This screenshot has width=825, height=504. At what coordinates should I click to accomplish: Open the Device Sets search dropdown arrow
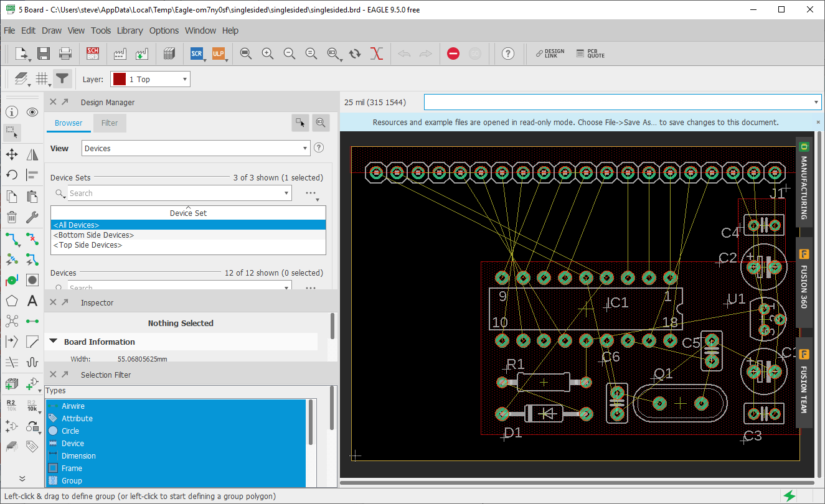[x=286, y=193]
